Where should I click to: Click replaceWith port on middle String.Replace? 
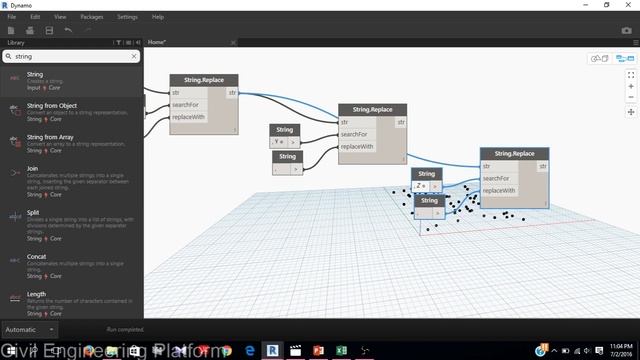357,147
